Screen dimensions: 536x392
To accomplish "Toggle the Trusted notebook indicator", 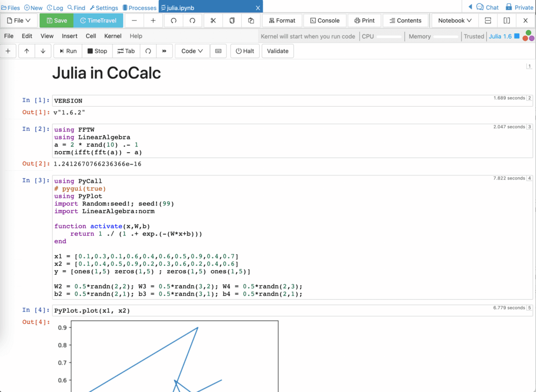I will point(473,36).
